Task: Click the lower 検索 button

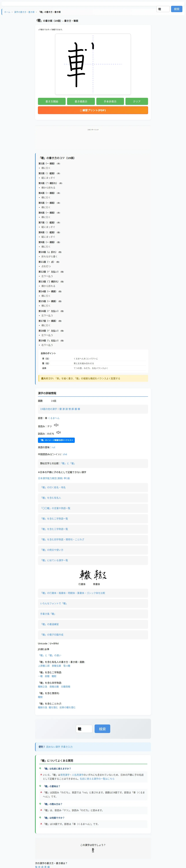Action: (x=102, y=729)
